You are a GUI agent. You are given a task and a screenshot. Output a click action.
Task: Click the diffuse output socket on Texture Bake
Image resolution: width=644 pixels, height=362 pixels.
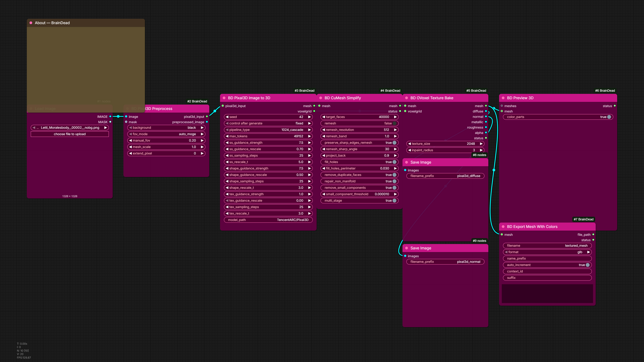click(x=486, y=111)
